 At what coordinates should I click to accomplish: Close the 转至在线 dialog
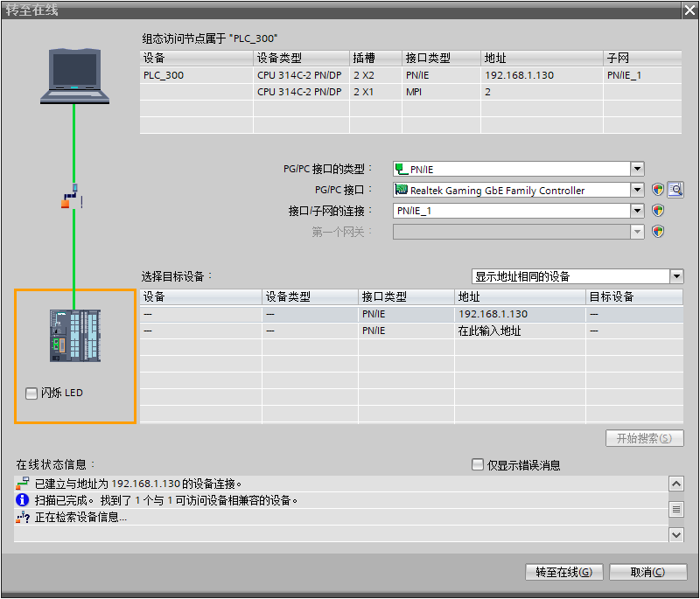(x=689, y=10)
